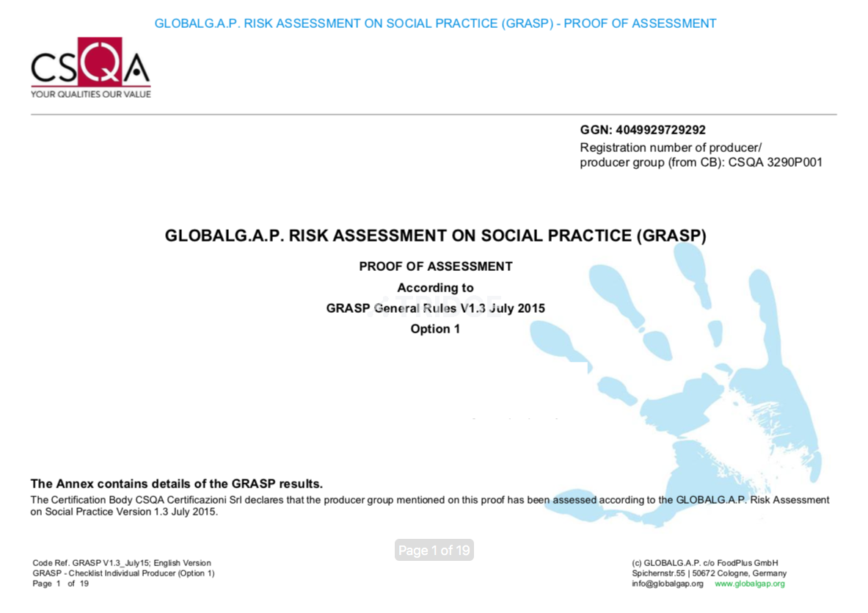This screenshot has height=613, width=868.
Task: Click the Option 1 text
Action: [435, 329]
